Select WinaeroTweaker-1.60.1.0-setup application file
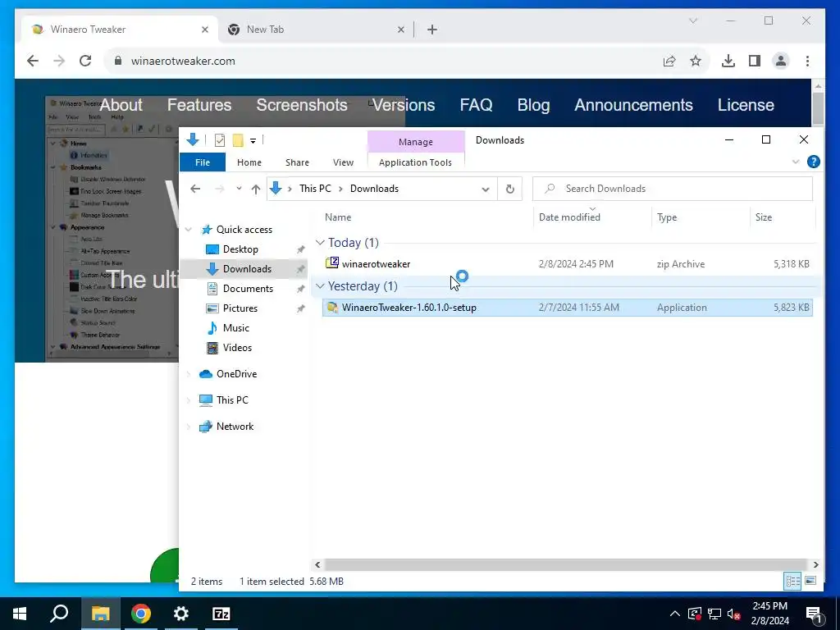 568,308
